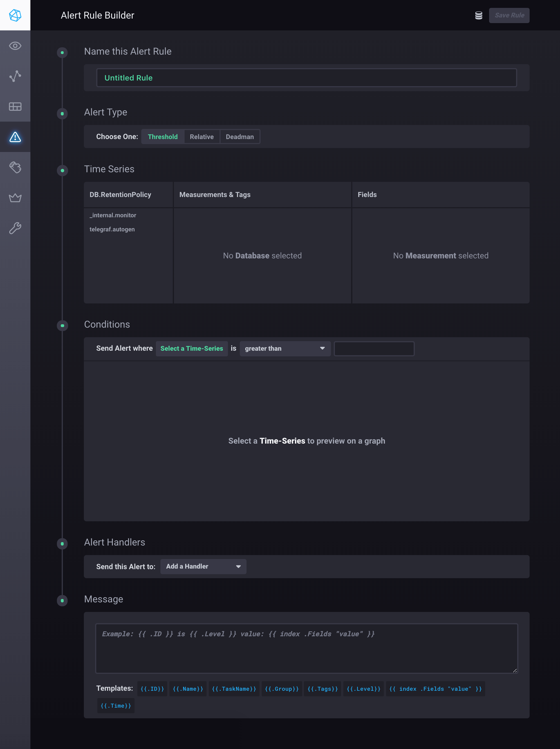Click the threshold value input box
This screenshot has height=749, width=560.
click(x=374, y=348)
